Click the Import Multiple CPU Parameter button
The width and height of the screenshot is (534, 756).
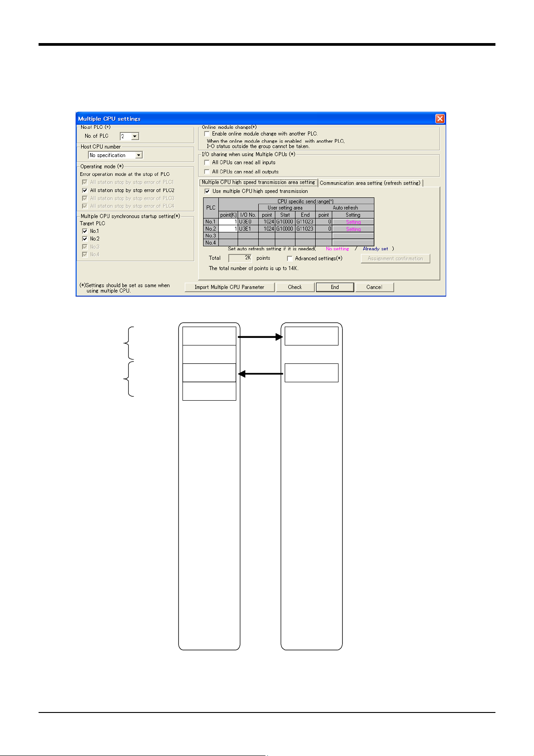[x=230, y=287]
